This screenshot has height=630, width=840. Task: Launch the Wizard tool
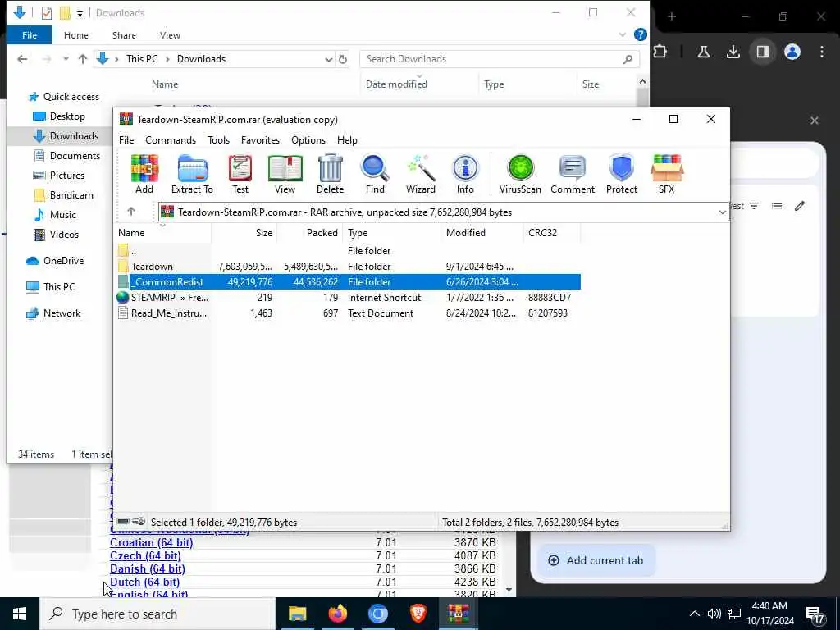(x=421, y=174)
